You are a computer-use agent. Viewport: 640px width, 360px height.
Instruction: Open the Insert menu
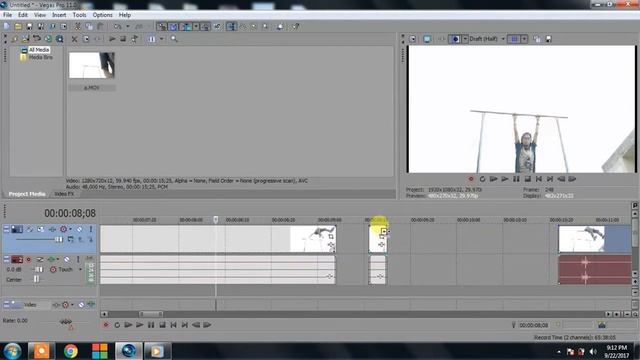[x=59, y=15]
